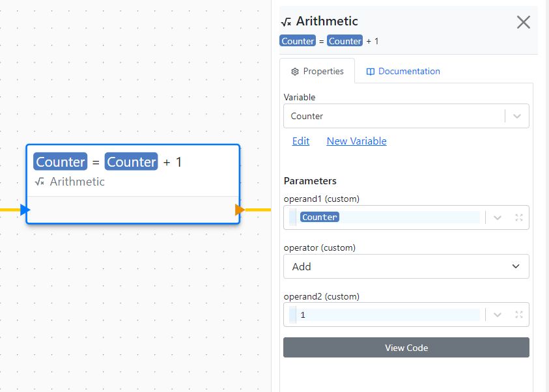Viewport: 549px width, 392px height.
Task: Switch to the Documentation tab
Action: point(403,72)
